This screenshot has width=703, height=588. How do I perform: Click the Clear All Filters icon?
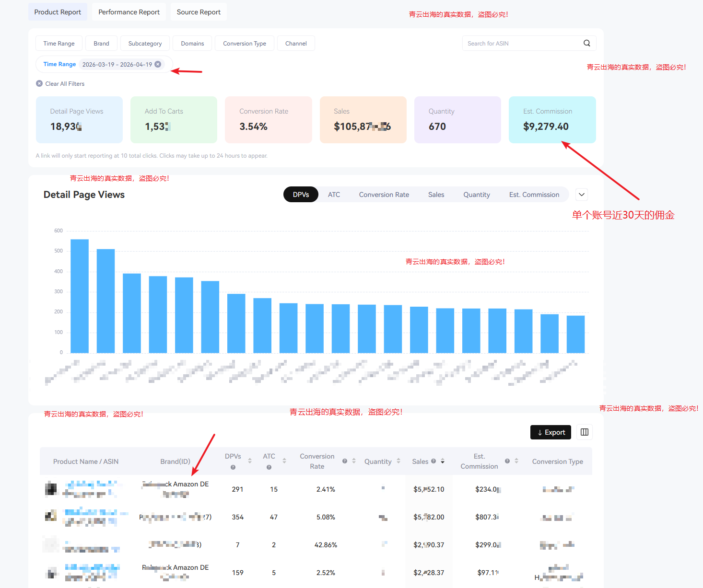(39, 83)
